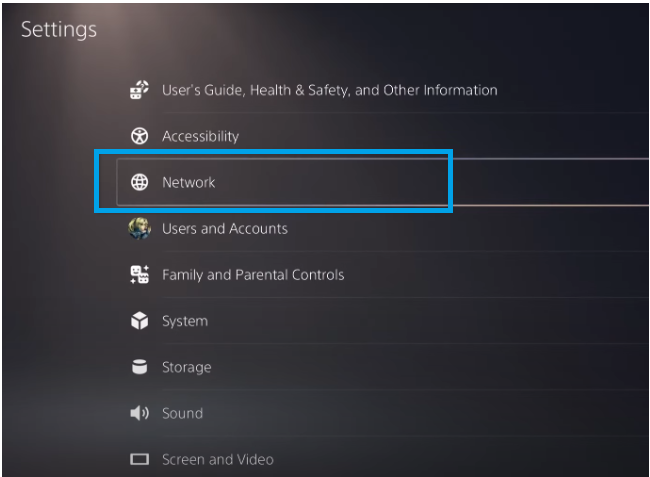Click the user avatar icon for accounts
The width and height of the screenshot is (650, 477).
[x=140, y=228]
